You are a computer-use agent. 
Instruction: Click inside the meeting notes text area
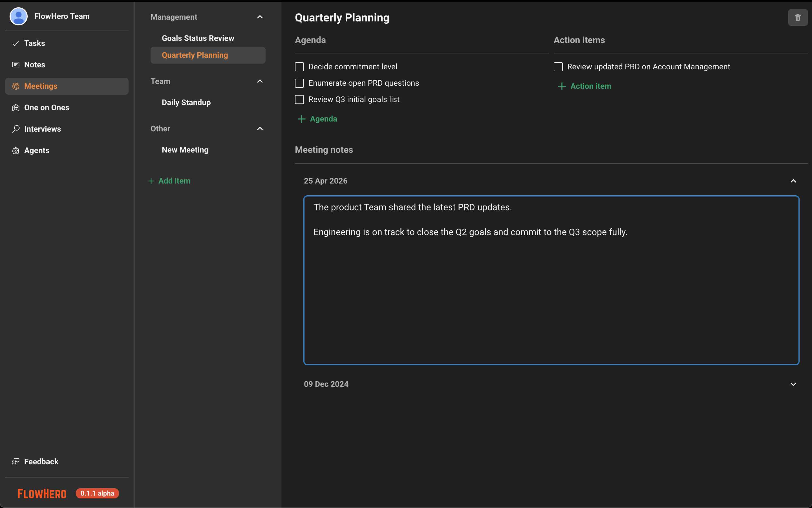(551, 296)
